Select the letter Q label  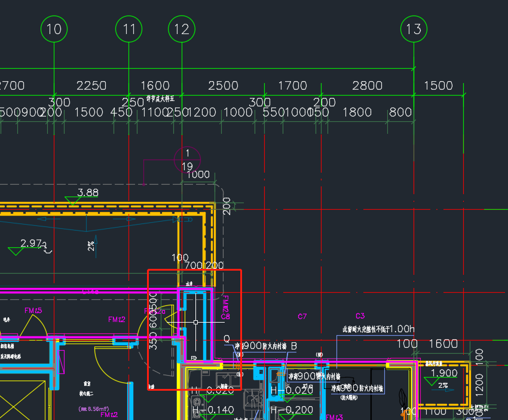(x=227, y=339)
